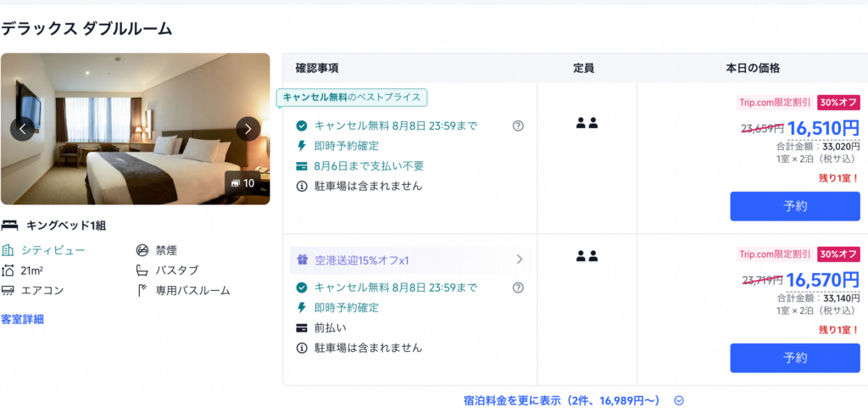Click parking info icon in the 16,510円 offer
Viewport: 868px width, 408px height.
302,186
